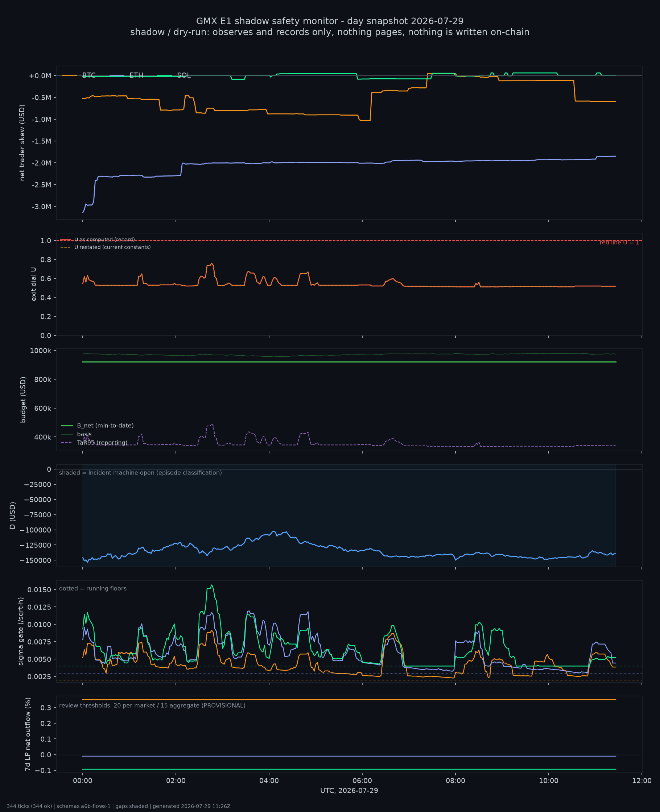Click the '0.0100' tick label
The height and width of the screenshot is (812, 660).
pyautogui.click(x=39, y=625)
